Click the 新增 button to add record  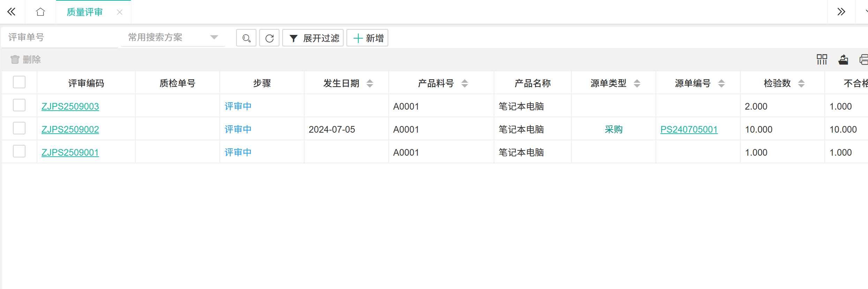click(x=367, y=38)
